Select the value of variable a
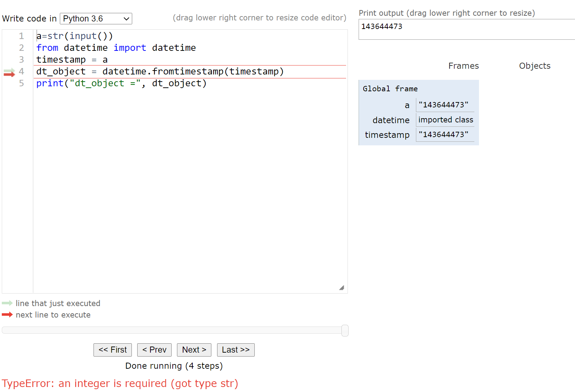Screen dimensions: 575x392 [445, 105]
